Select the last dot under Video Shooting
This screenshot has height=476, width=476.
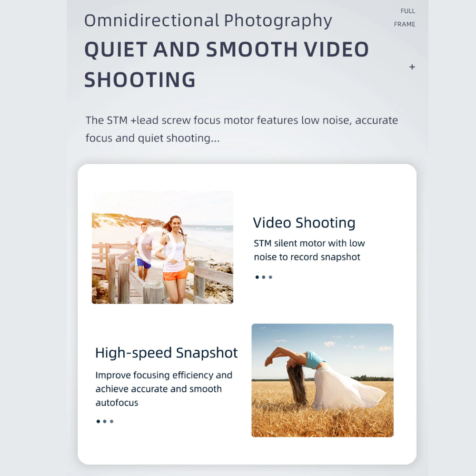[270, 277]
